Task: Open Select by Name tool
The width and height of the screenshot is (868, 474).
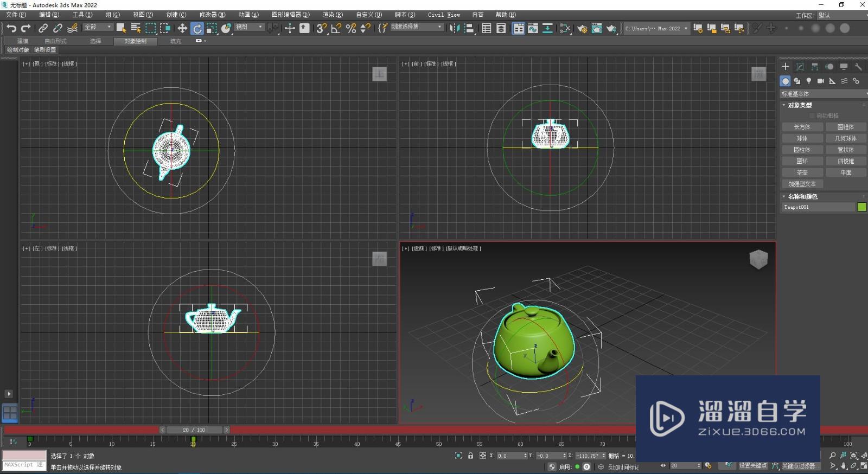Action: tap(136, 28)
